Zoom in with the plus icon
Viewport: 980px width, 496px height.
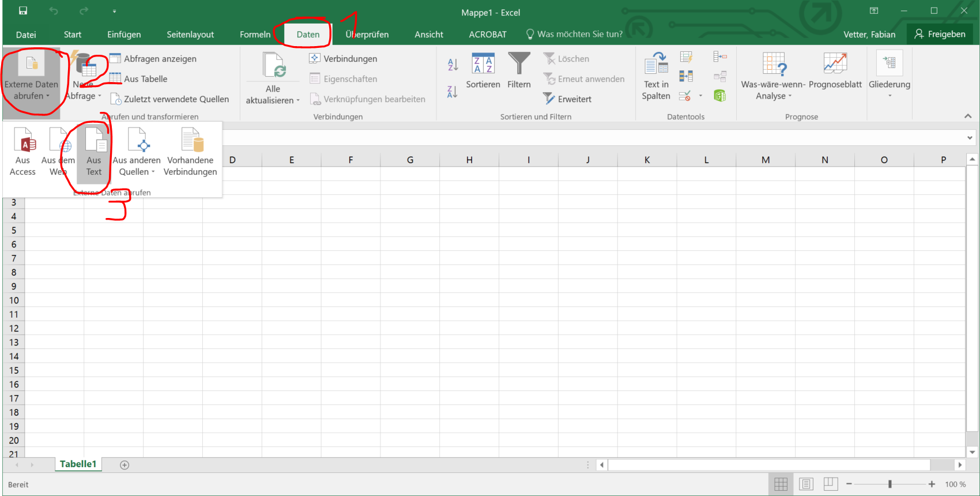pyautogui.click(x=932, y=484)
